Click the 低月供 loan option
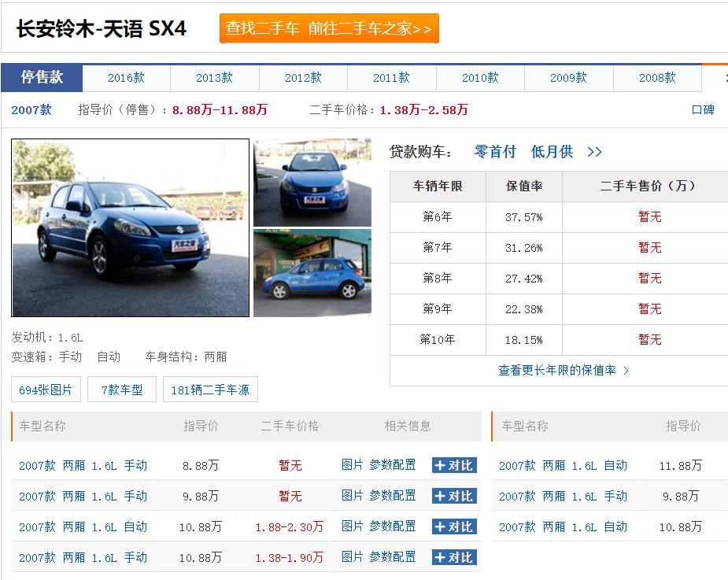This screenshot has height=580, width=728. click(552, 151)
